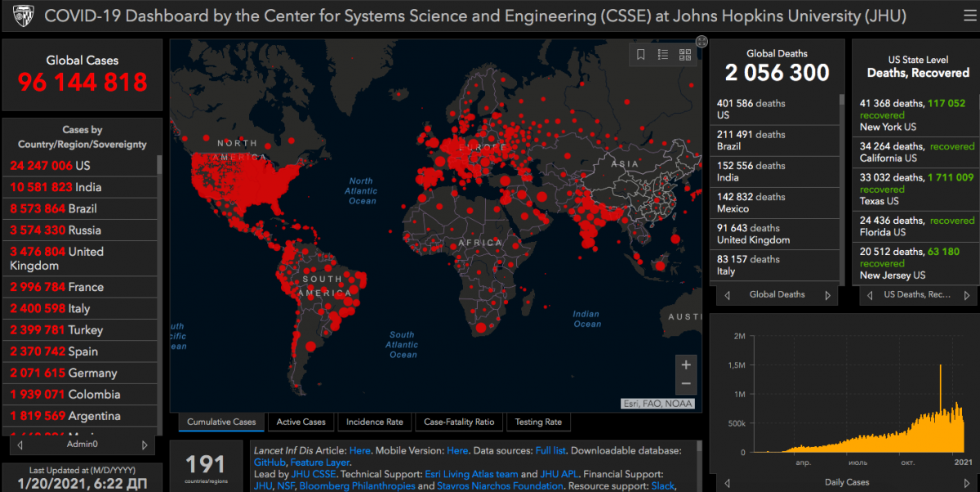Select the Testing Rate tab
Screen dimensions: 980x492
point(538,423)
